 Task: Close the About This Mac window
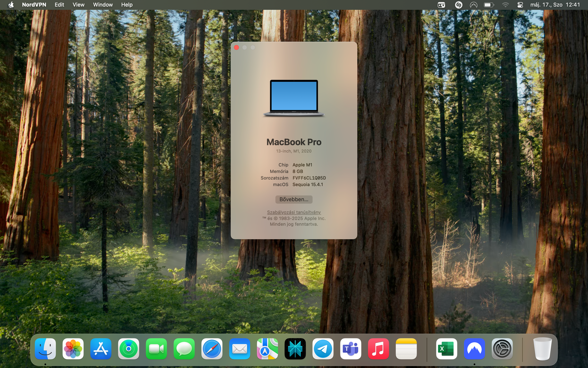click(x=236, y=47)
